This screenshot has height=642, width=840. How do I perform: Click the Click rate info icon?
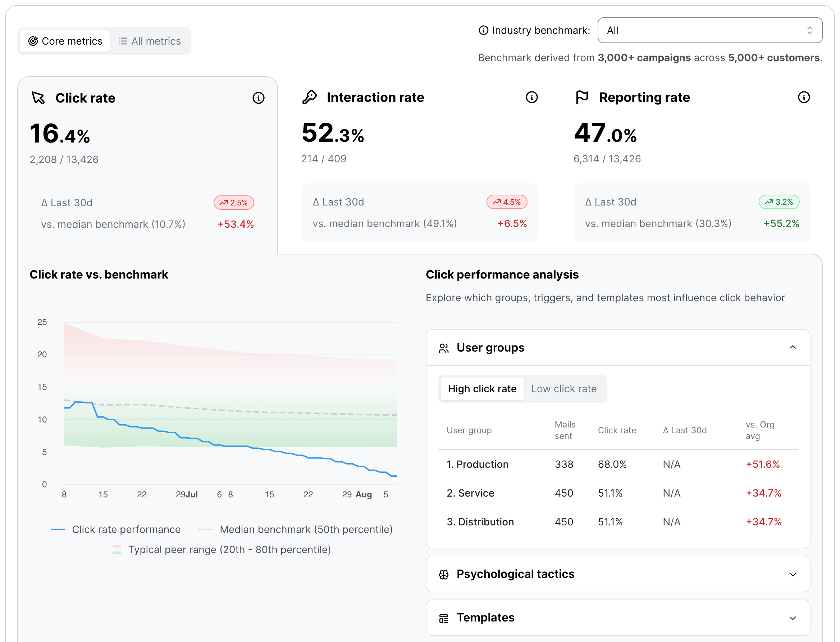pos(259,98)
